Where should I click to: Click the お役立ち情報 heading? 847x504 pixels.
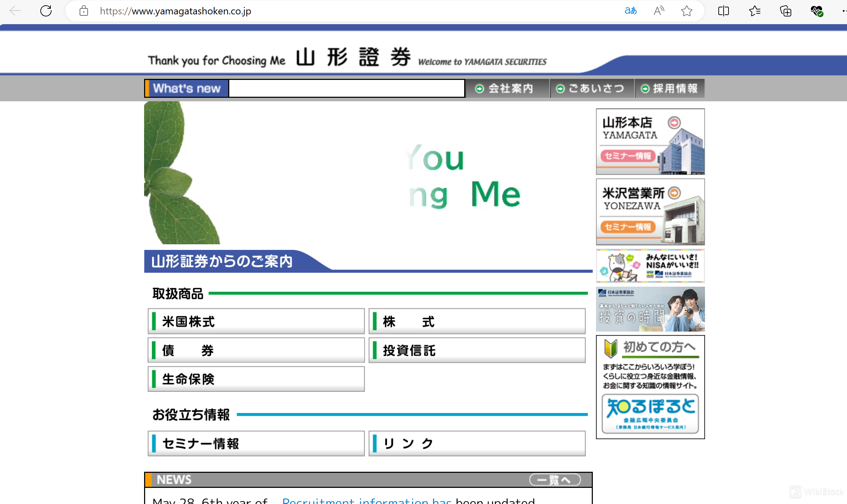click(191, 415)
